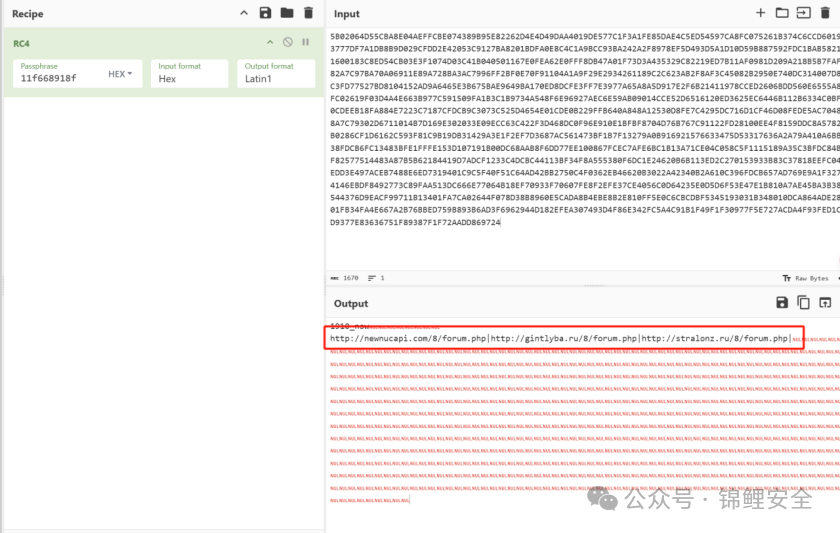The width and height of the screenshot is (840, 533).
Task: Replace input with output
Action: (825, 303)
